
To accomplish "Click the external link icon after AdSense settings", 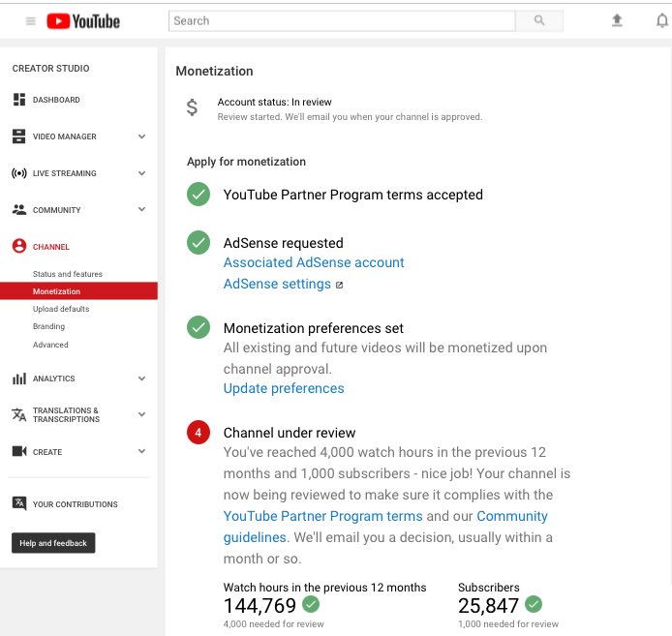I will (x=339, y=285).
